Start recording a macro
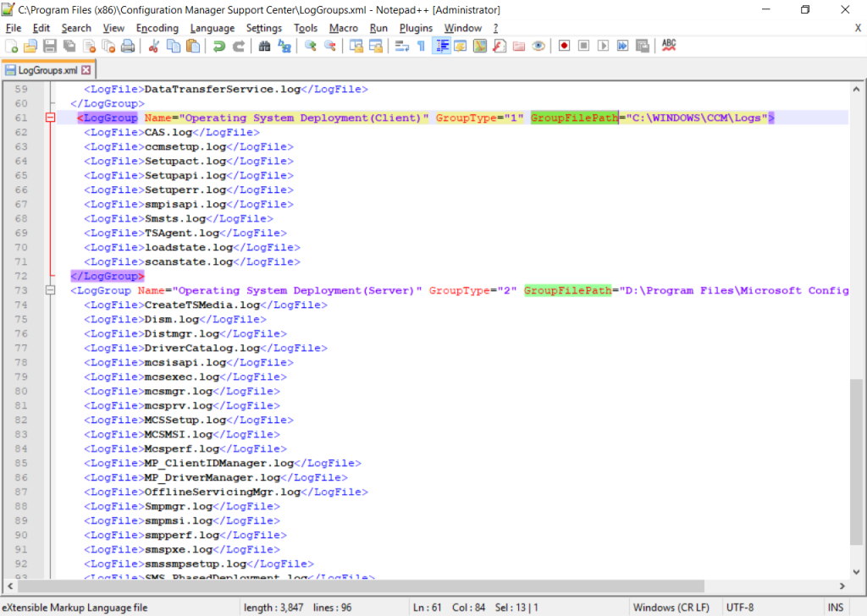Viewport: 867px width, 616px height. (564, 46)
